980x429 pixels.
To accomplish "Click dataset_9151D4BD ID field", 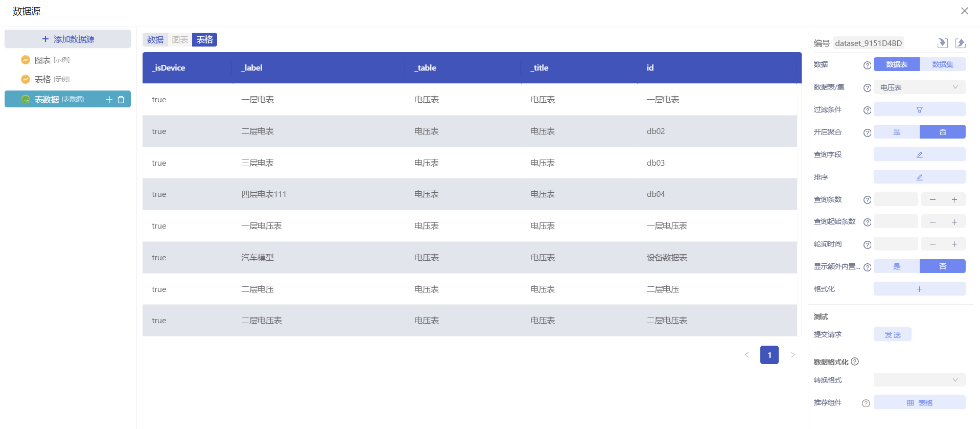I will click(x=868, y=43).
